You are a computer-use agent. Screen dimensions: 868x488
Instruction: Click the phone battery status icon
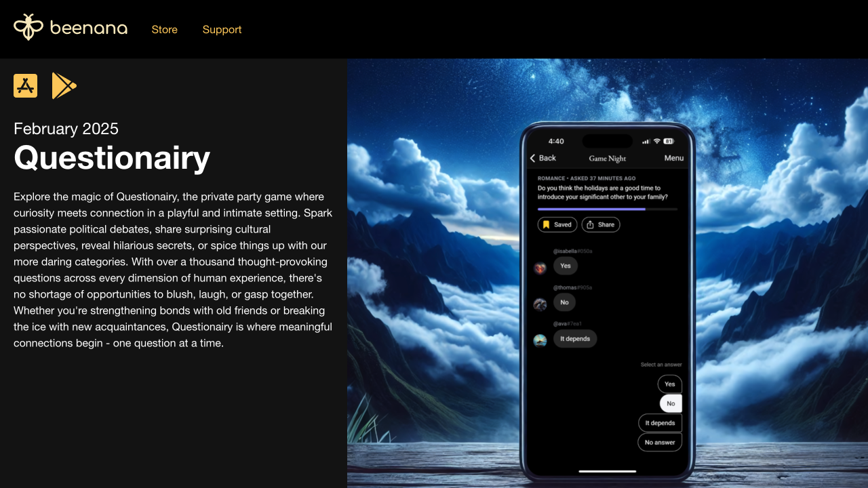click(x=669, y=141)
